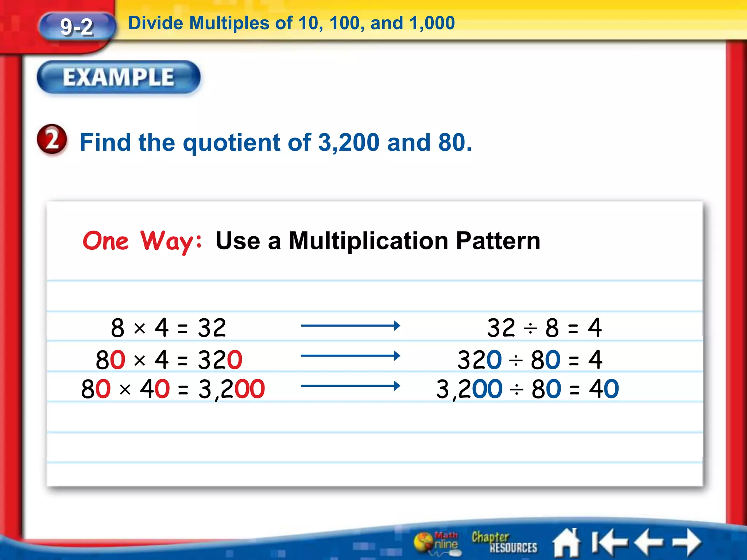Click the equation '32 ÷ 8 = 4'

tap(545, 327)
